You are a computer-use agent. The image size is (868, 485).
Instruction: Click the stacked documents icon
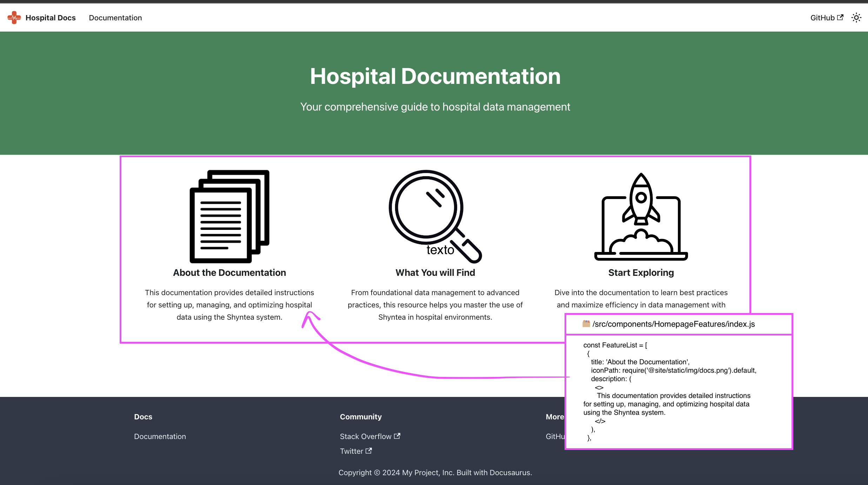229,216
